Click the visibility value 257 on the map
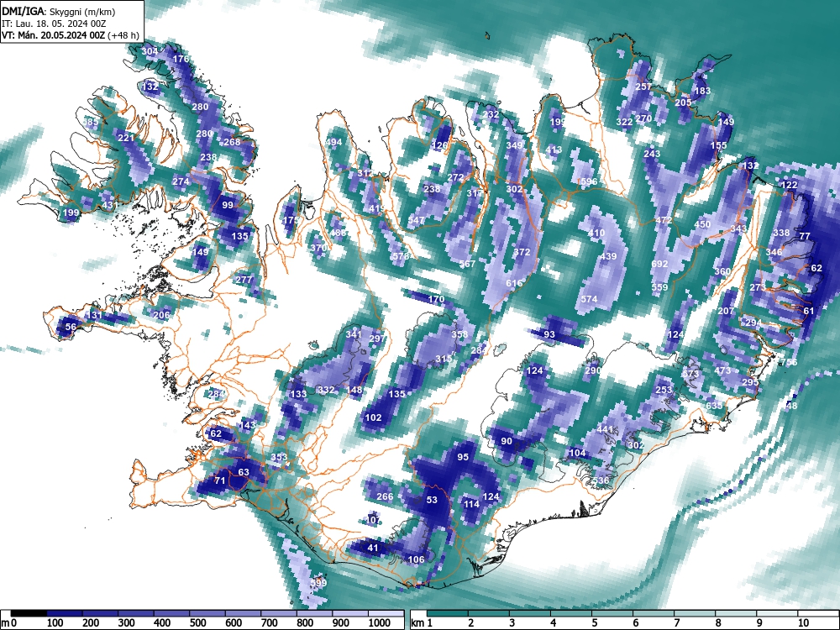 [x=643, y=87]
